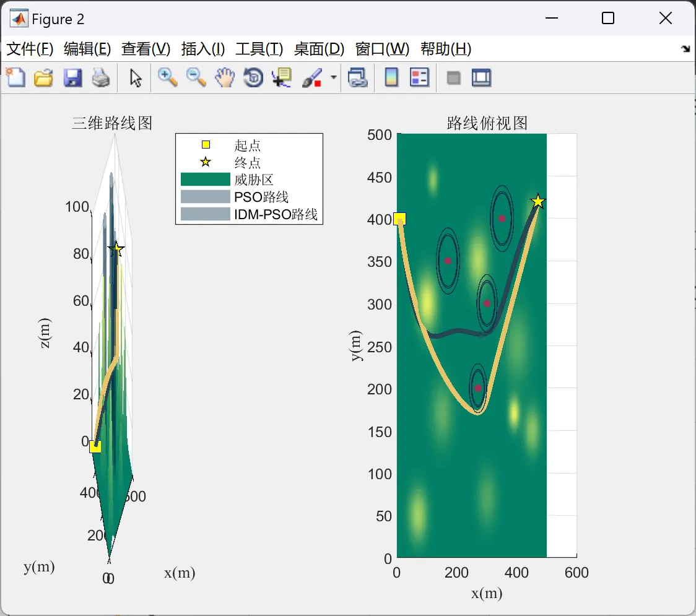Image resolution: width=696 pixels, height=616 pixels.
Task: Choose the Pan hand tool
Action: pyautogui.click(x=225, y=77)
